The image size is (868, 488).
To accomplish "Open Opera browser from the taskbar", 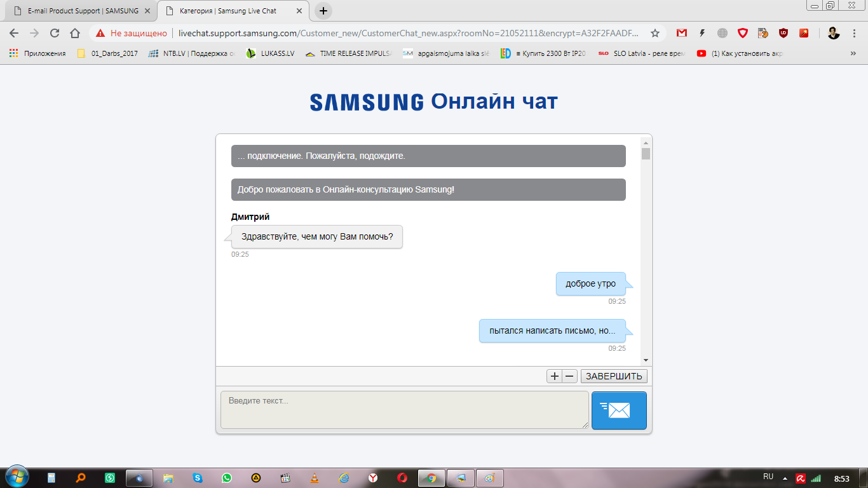I will pyautogui.click(x=402, y=478).
